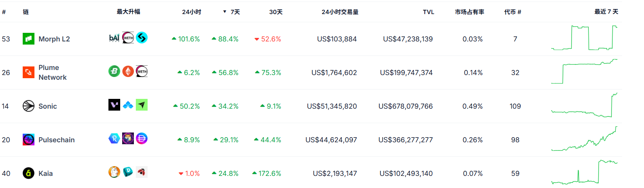This screenshot has width=644, height=188.
Task: Open the Sonic chain name link
Action: tap(48, 106)
